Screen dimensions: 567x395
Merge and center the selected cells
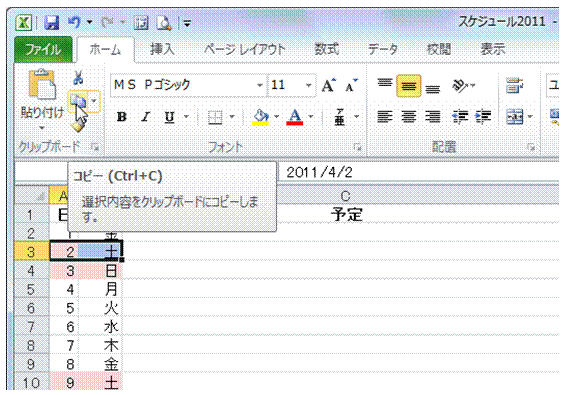point(515,117)
